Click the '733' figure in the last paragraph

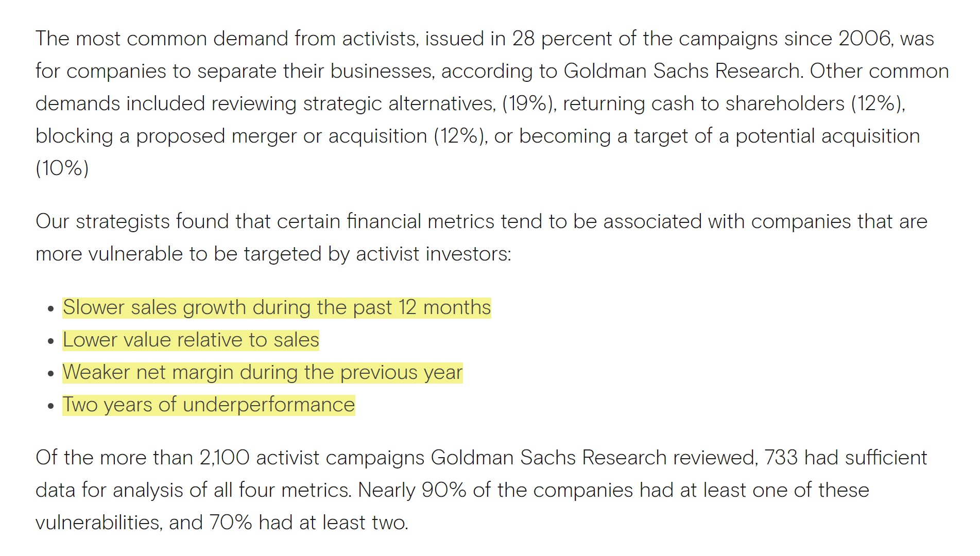click(781, 458)
